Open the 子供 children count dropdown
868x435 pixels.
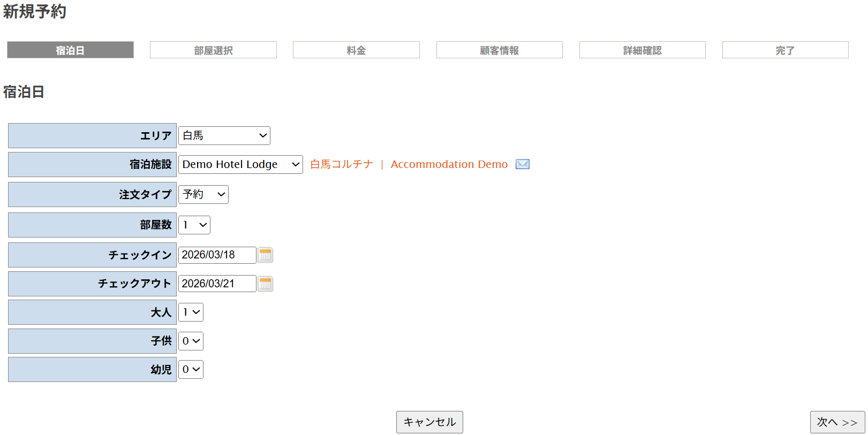(x=191, y=341)
